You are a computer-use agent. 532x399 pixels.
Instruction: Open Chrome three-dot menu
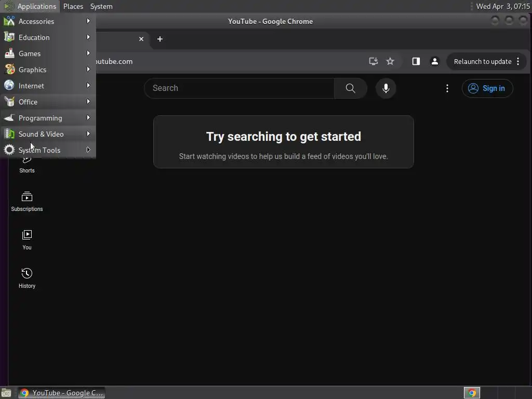(518, 61)
